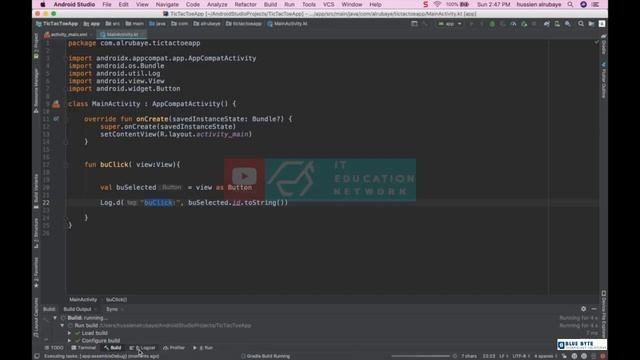Click the background task progress bar

click(420, 356)
